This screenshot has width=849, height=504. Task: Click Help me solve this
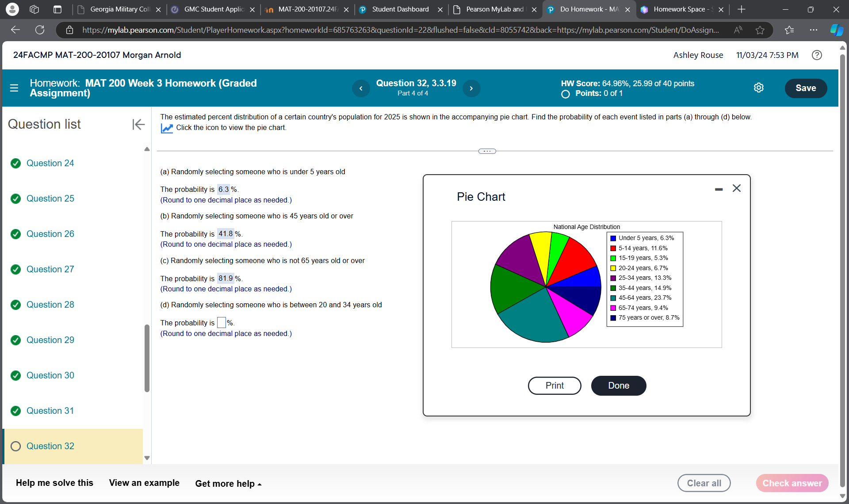(x=54, y=483)
